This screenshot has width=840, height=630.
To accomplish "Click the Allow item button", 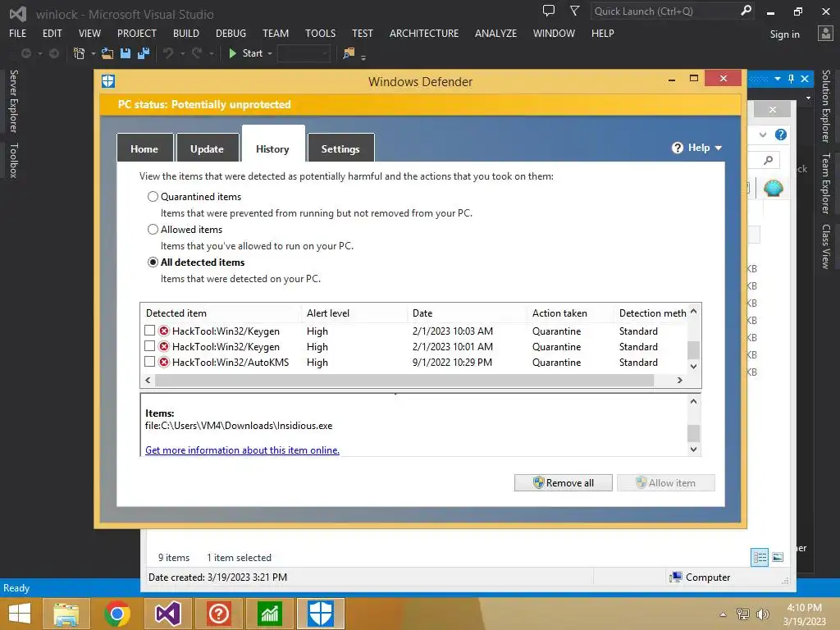I will click(666, 482).
